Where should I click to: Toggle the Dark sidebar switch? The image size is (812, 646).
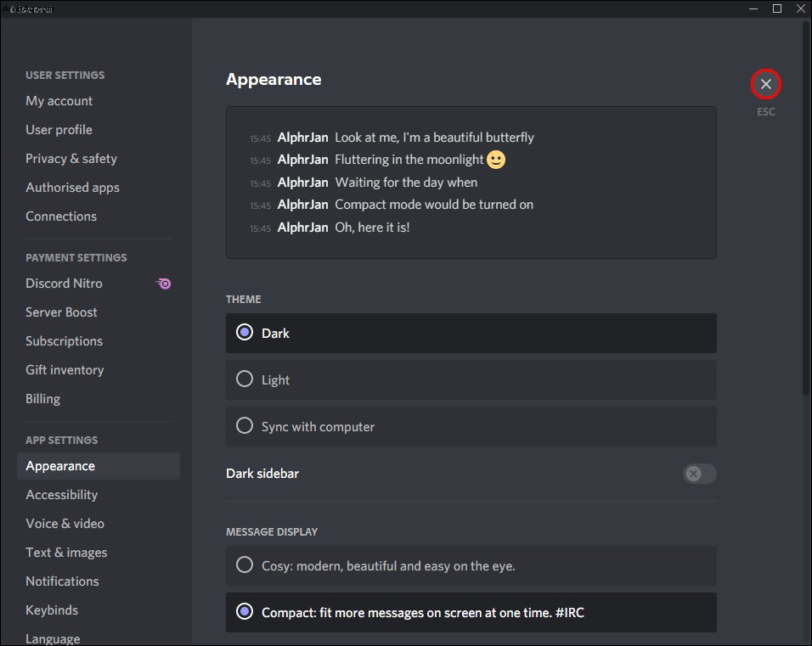click(699, 474)
